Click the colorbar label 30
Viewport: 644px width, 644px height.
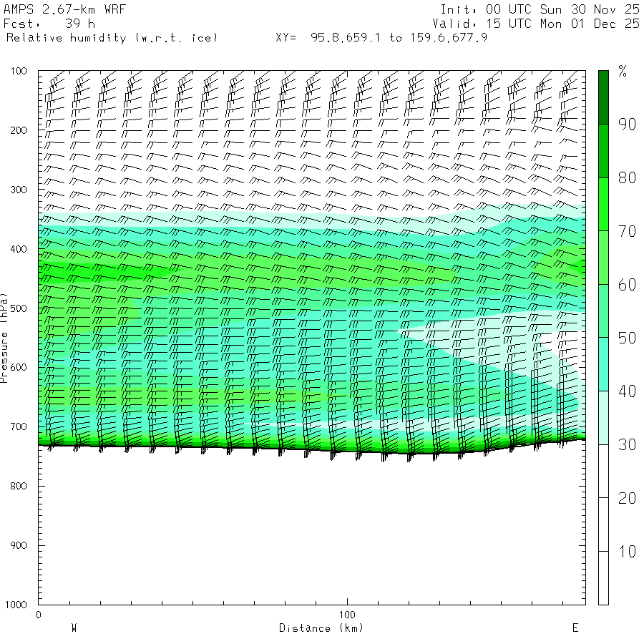(627, 445)
